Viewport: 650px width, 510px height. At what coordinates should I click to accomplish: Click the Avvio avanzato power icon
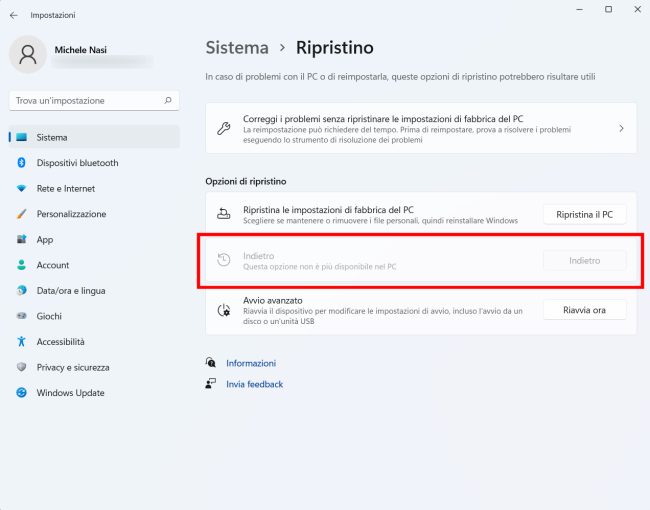pos(224,310)
